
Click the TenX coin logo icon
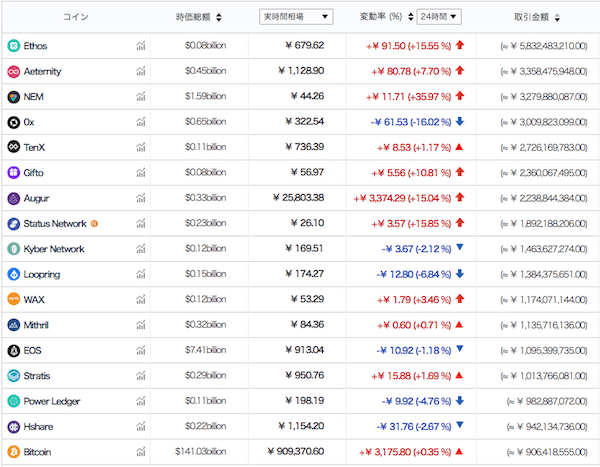pos(13,147)
